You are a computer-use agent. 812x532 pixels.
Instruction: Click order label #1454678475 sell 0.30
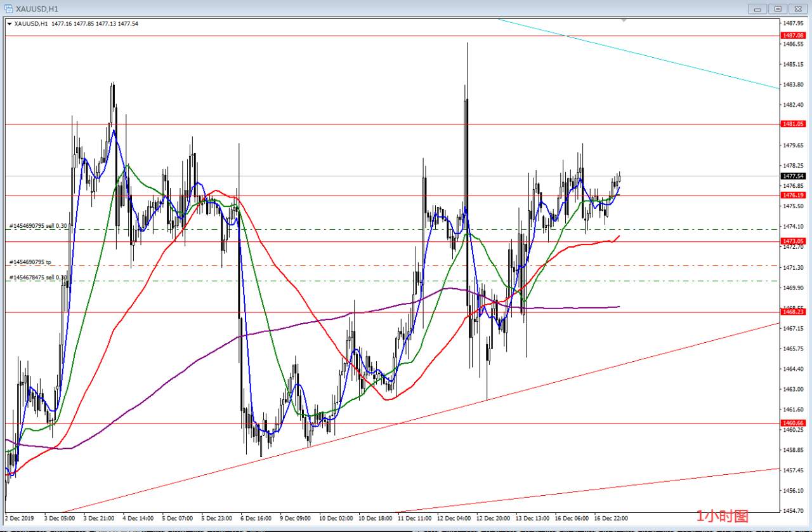(38, 277)
